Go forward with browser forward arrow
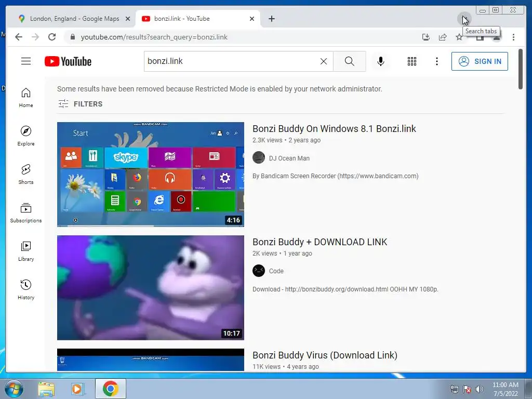Screen dimensions: 532x399 [35, 37]
